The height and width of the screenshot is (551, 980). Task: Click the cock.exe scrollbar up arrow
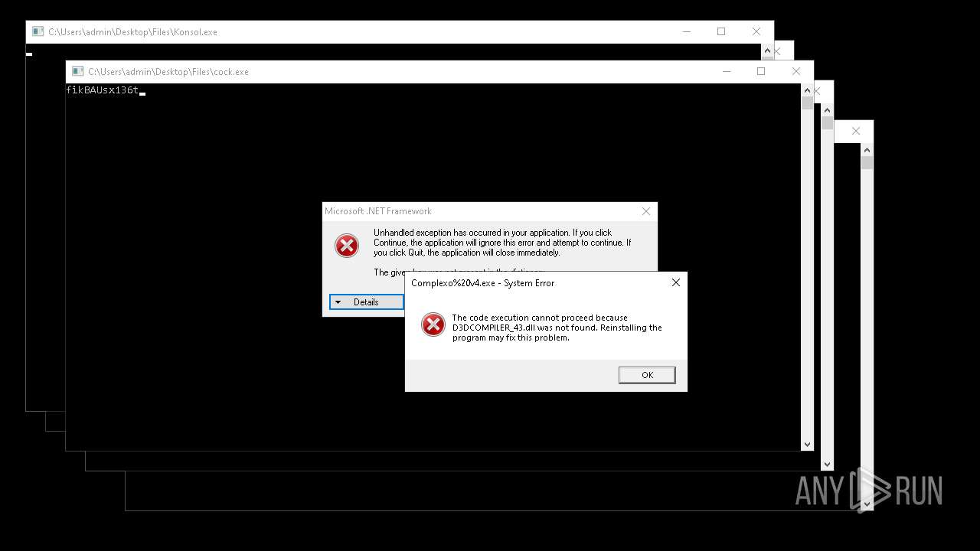point(807,90)
